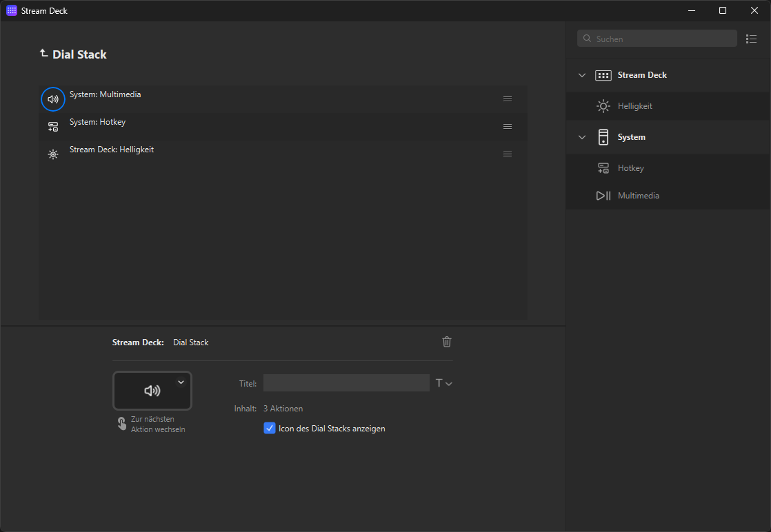The height and width of the screenshot is (532, 771).
Task: Grab the drag handle on System: Multimedia row
Action: (508, 99)
